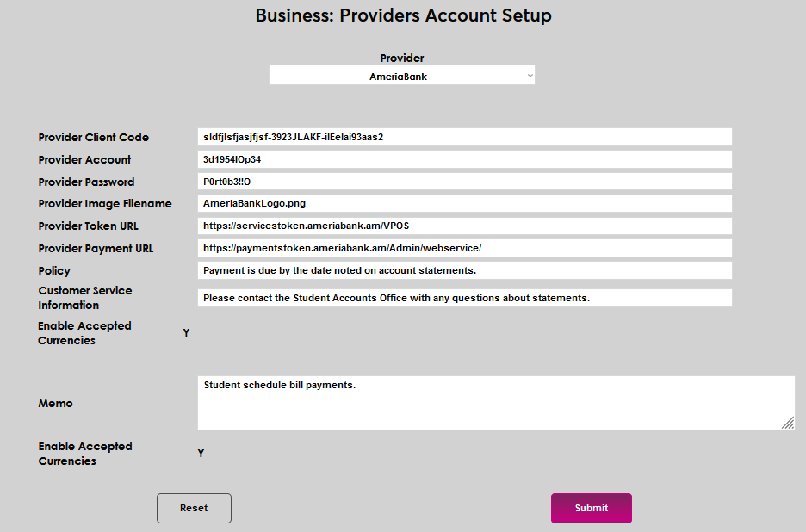806x532 pixels.
Task: Click the Provider Password label
Action: click(x=85, y=182)
